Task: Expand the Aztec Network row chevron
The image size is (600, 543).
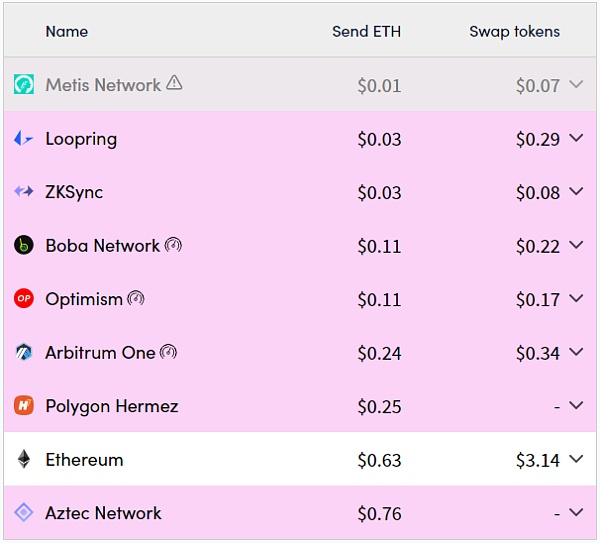Action: pyautogui.click(x=575, y=513)
